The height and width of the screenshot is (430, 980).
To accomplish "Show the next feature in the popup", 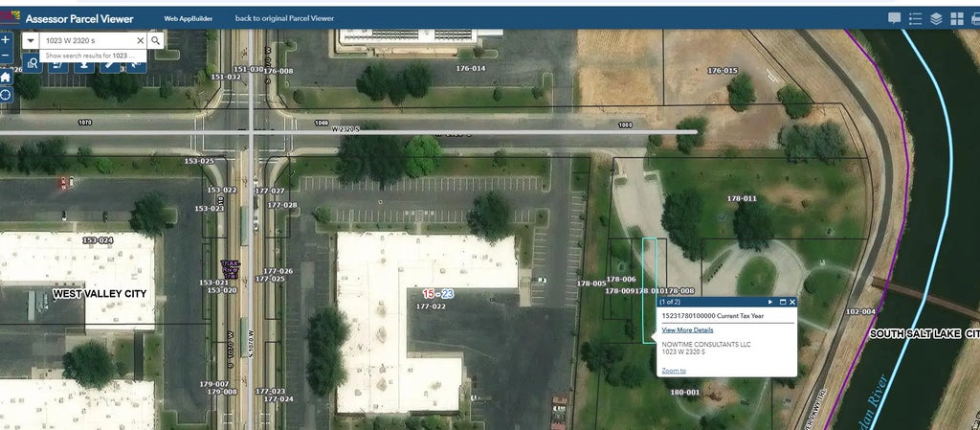I will tap(771, 302).
